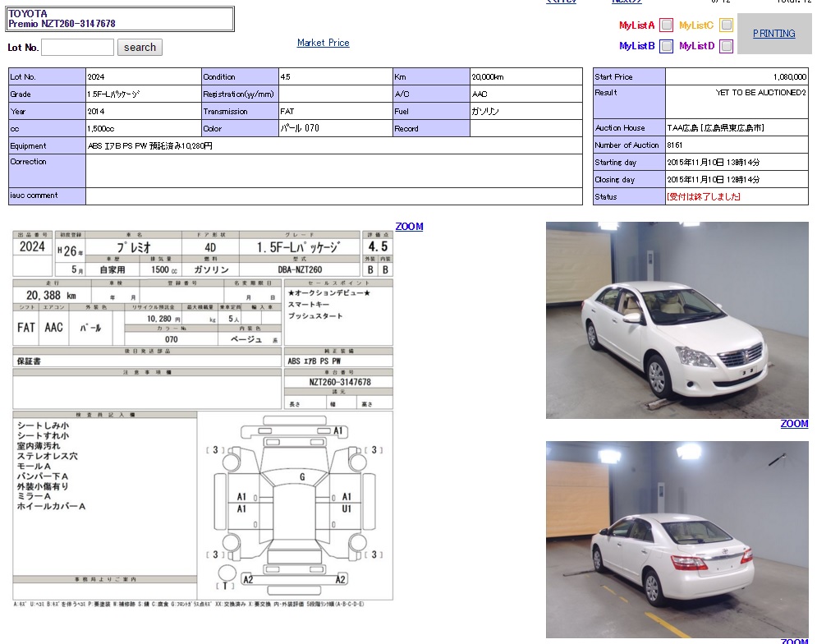Click the car damage diagram on auction sheet

click(296, 505)
